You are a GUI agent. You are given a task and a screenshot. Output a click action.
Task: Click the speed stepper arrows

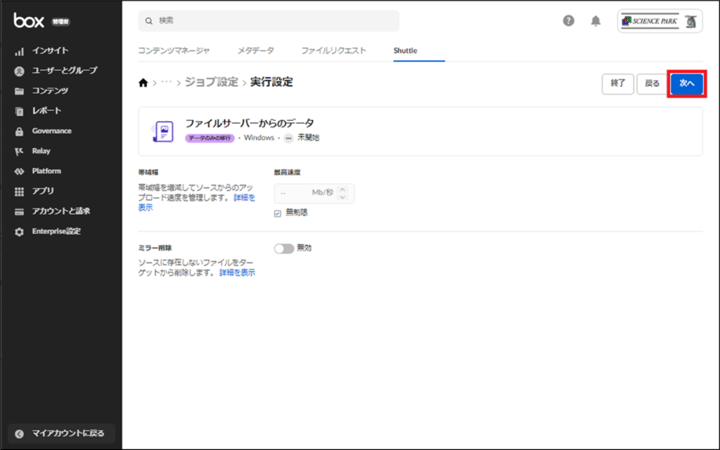point(345,193)
